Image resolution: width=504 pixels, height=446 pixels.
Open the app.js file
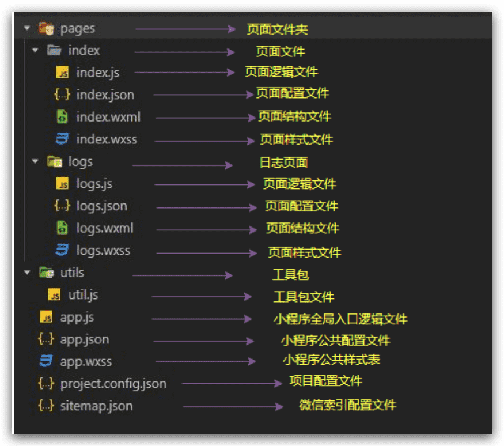pos(77,318)
